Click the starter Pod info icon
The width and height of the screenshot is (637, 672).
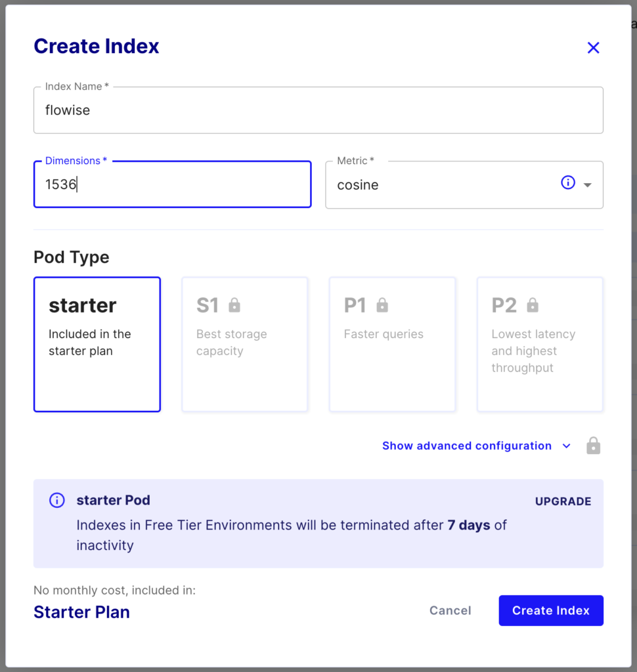[x=57, y=500]
